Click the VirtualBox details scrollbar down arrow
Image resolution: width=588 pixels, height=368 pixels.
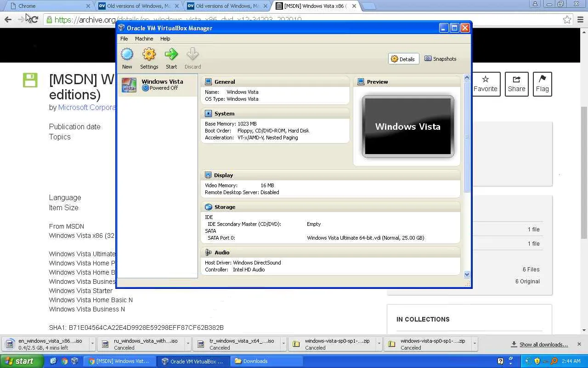467,274
